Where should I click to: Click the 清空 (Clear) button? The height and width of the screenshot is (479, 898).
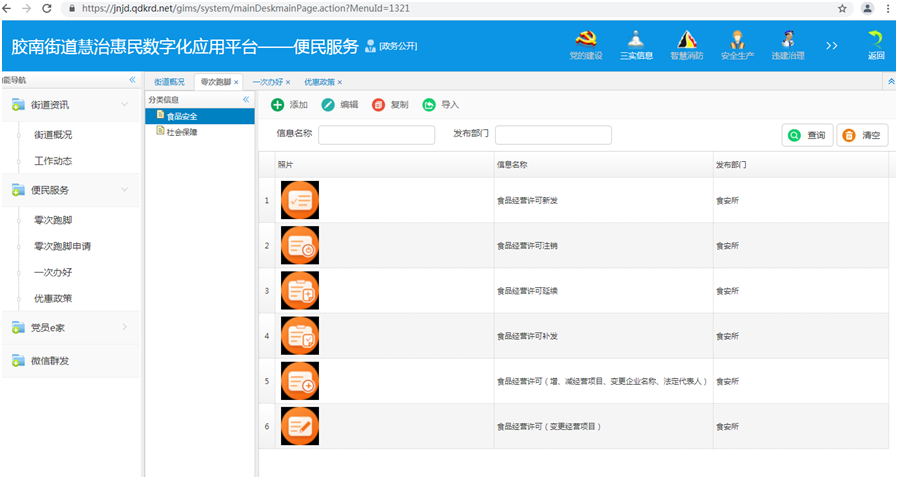(x=862, y=135)
